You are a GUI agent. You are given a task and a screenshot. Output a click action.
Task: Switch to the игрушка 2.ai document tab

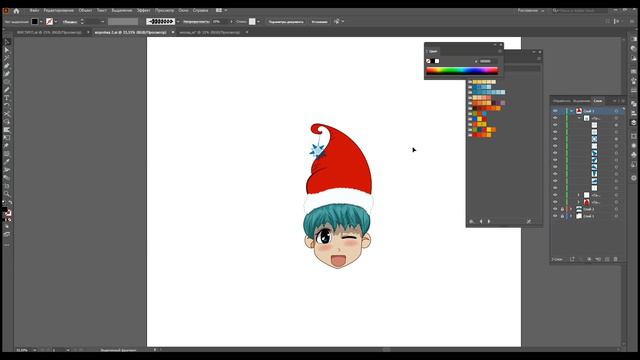coord(130,32)
